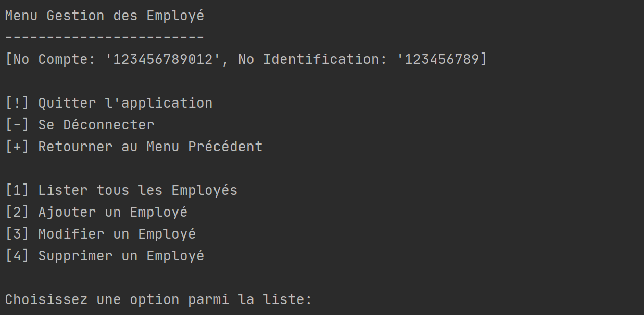
Task: Click the 'Lister tous les Employés' option text
Action: tap(138, 190)
